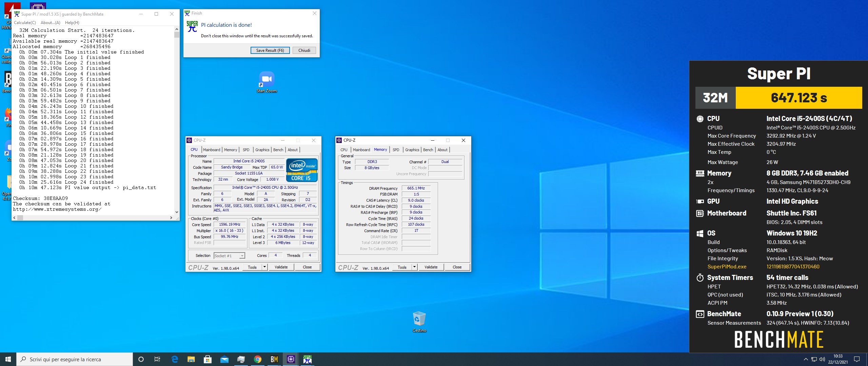Click scroll-down arrow in Super PI log
The image size is (868, 366).
click(177, 212)
